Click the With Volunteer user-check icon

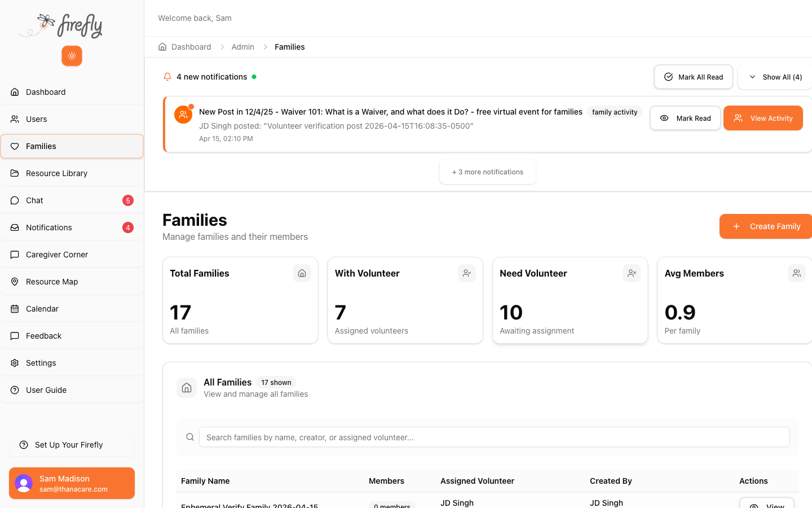coord(467,273)
